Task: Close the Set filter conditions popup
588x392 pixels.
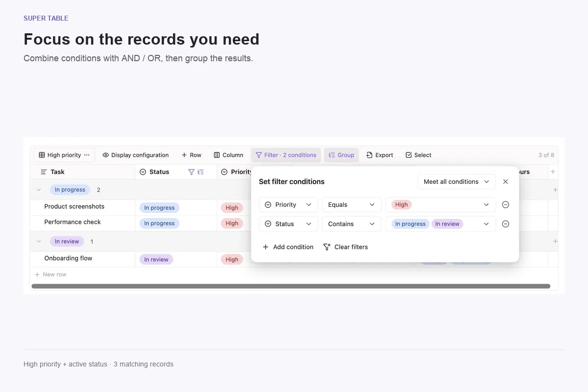Action: point(506,182)
